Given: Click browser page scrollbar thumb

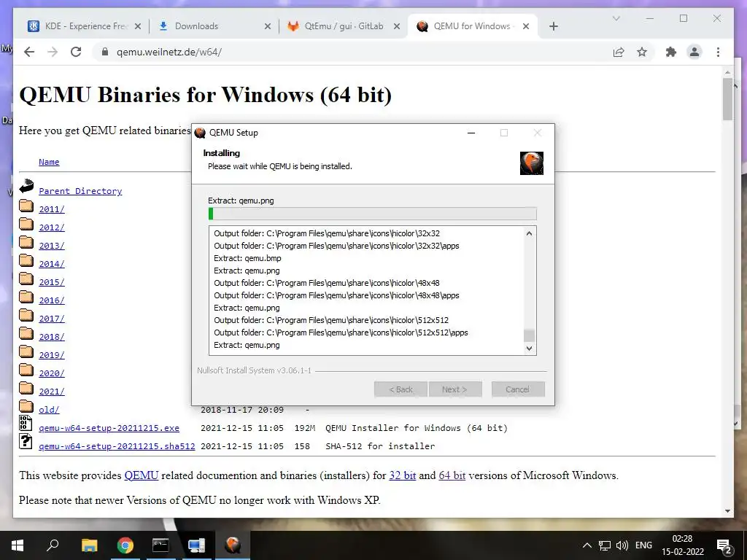Looking at the screenshot, I should (x=727, y=98).
